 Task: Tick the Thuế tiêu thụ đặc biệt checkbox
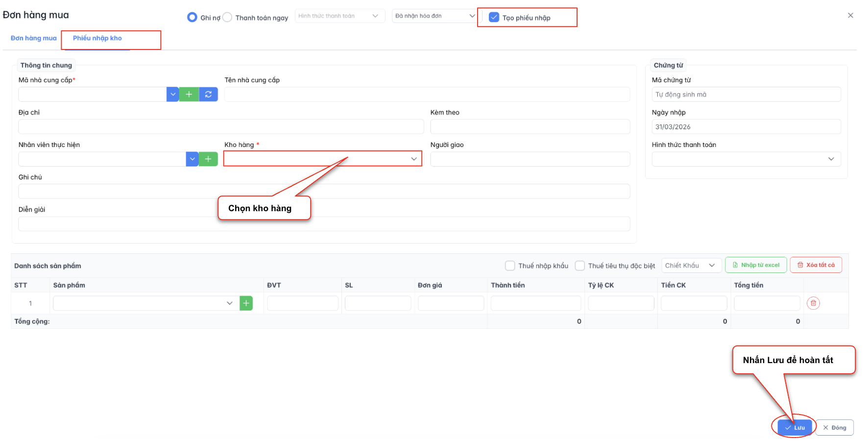click(580, 266)
